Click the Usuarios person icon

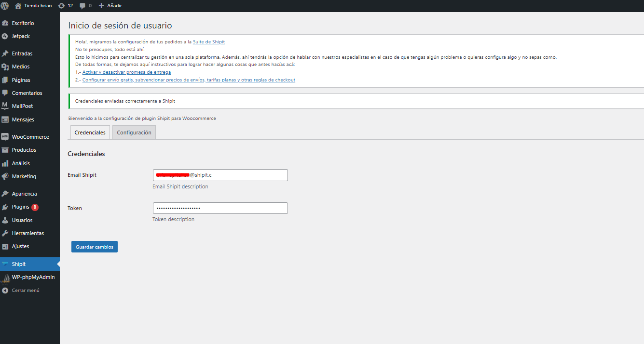pyautogui.click(x=5, y=220)
